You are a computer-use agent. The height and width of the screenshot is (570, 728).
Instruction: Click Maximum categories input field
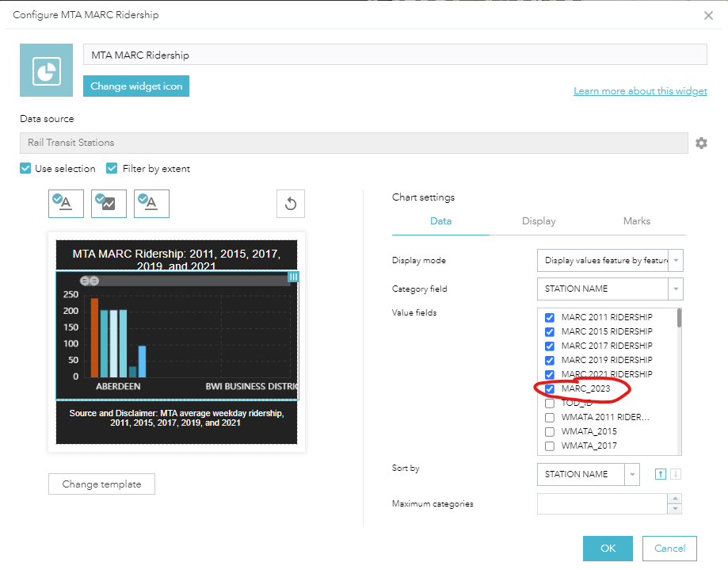coord(602,503)
